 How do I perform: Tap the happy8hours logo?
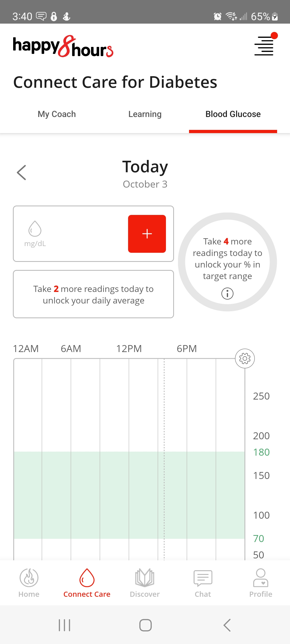(63, 46)
